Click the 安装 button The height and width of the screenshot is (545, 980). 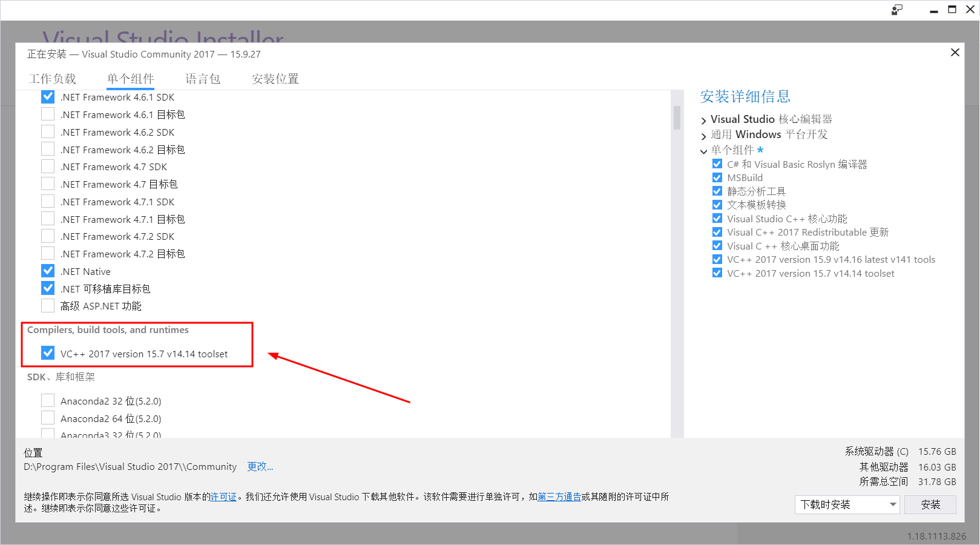pos(930,504)
